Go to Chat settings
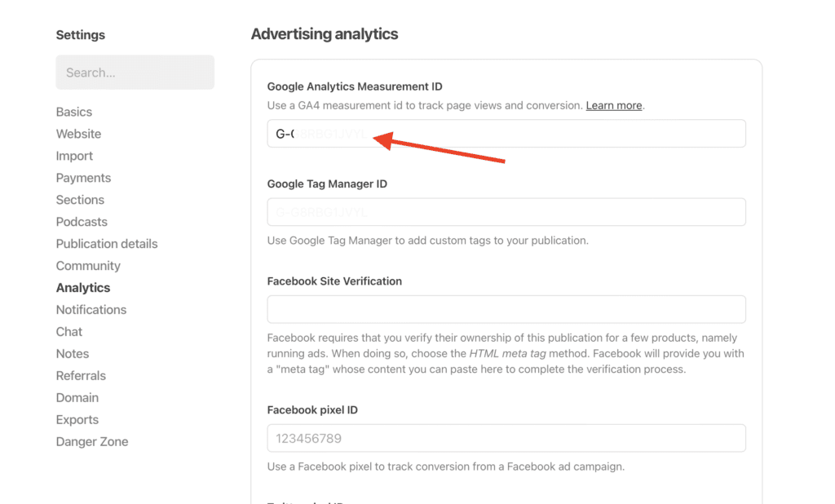Viewport: 835px width, 504px height. [x=69, y=332]
